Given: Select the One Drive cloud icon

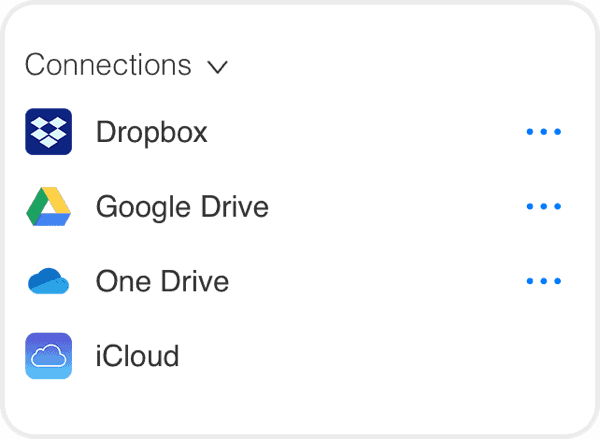Looking at the screenshot, I should coord(49,281).
